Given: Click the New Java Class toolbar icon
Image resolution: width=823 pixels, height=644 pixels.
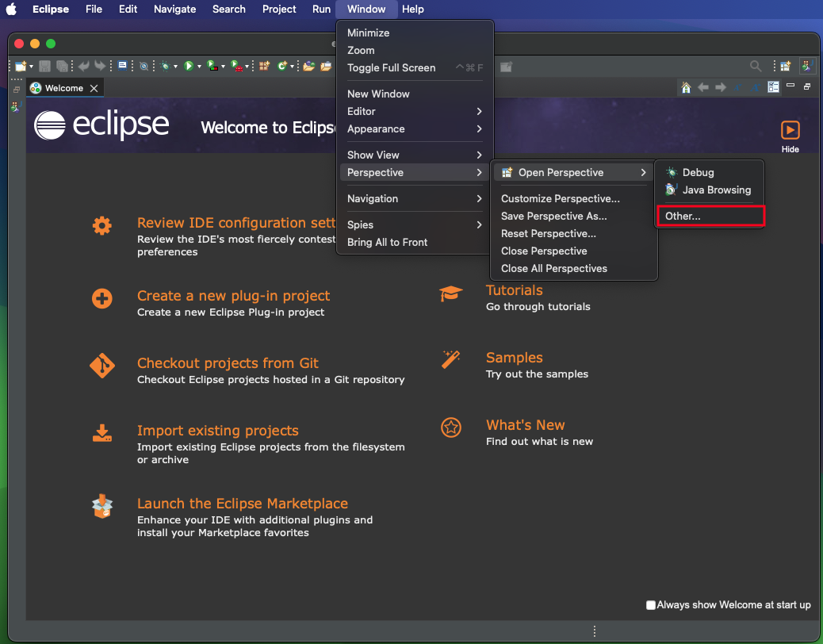Looking at the screenshot, I should [x=282, y=66].
